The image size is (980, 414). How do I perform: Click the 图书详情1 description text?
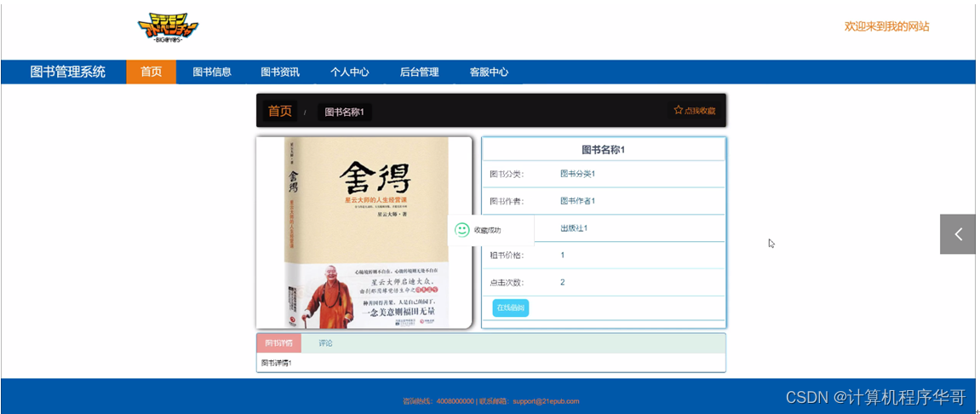(276, 364)
